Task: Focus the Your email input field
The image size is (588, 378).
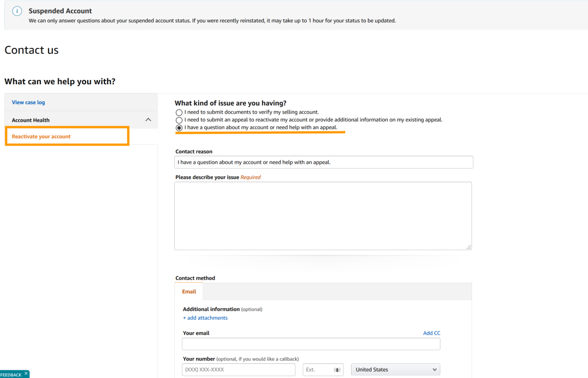Action: click(x=311, y=344)
